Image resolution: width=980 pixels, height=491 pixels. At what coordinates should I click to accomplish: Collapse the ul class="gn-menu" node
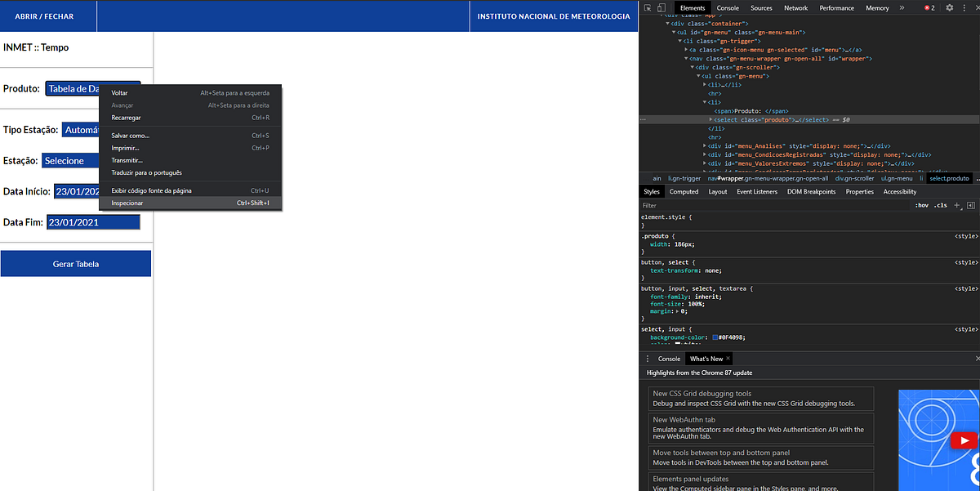pos(698,76)
